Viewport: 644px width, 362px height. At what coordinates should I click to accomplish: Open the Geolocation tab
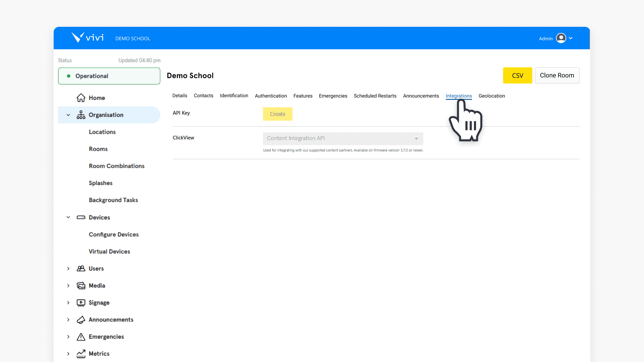pyautogui.click(x=492, y=96)
